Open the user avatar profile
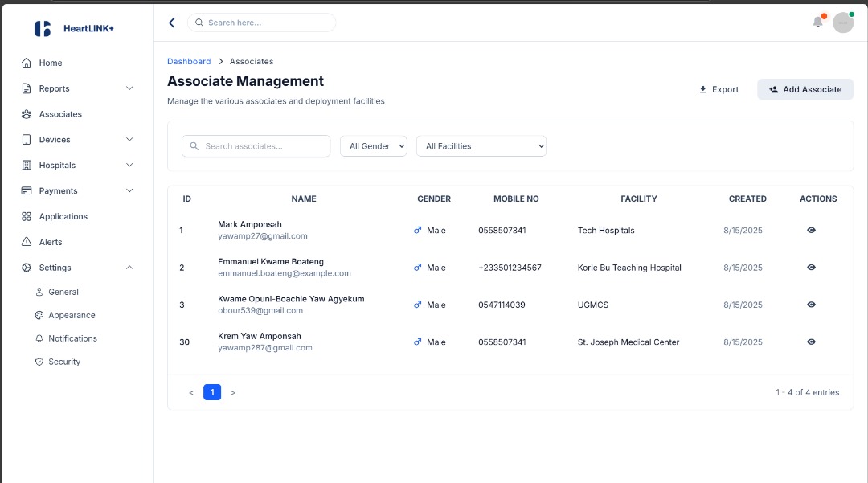Image resolution: width=868 pixels, height=483 pixels. coord(842,23)
